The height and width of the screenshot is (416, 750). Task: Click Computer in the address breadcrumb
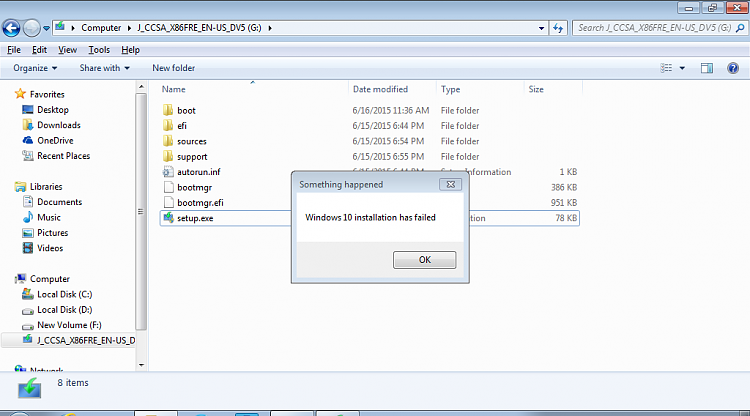pyautogui.click(x=101, y=28)
